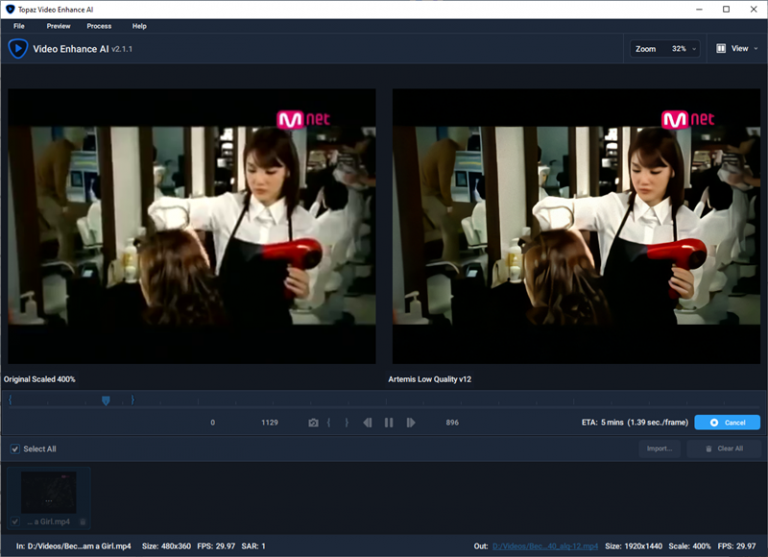Click the input Size: 480x360 text
The height and width of the screenshot is (557, 768).
coord(166,546)
